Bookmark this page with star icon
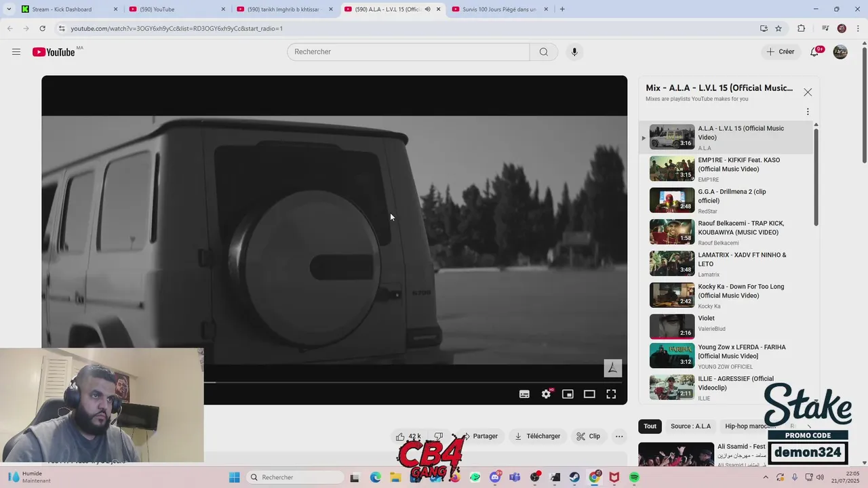868x488 pixels. (x=778, y=28)
